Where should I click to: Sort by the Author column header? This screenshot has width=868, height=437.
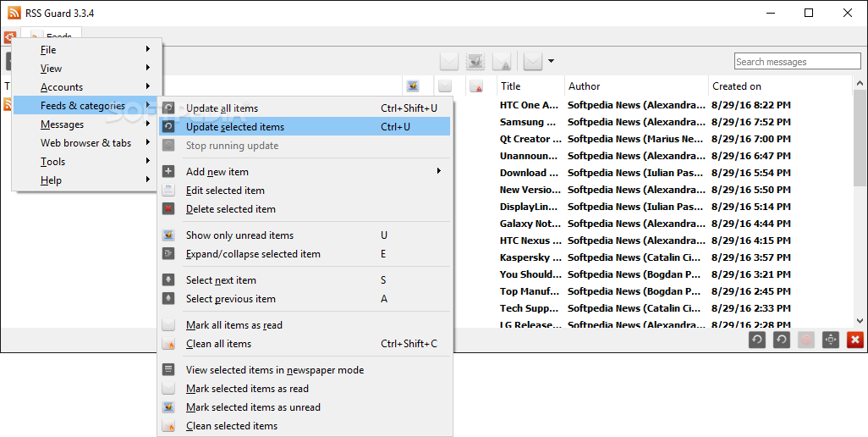[x=636, y=86]
